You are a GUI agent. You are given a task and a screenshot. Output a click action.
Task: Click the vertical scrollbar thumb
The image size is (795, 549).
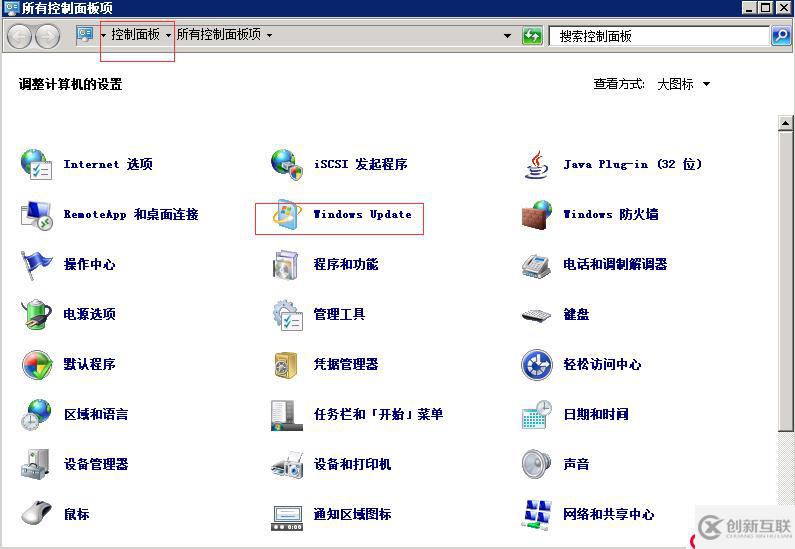(785, 281)
